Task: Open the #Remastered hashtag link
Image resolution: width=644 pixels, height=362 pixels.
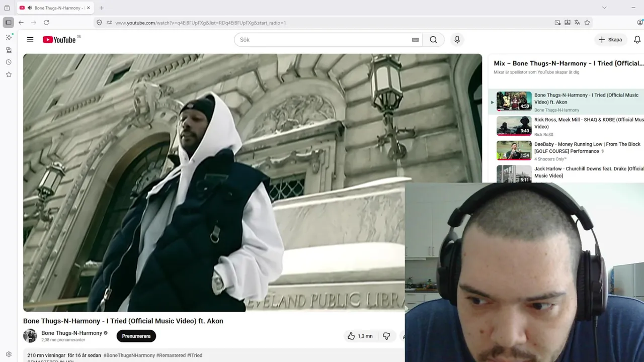Action: 171,355
